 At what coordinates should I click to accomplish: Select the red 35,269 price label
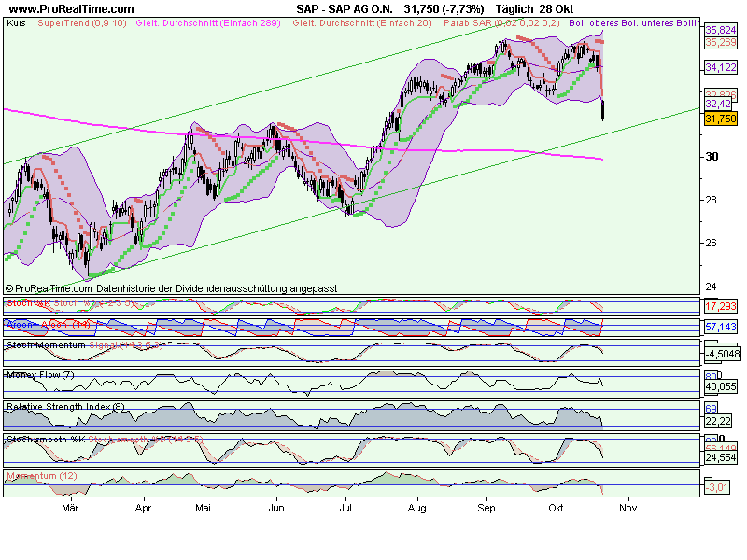pos(721,42)
